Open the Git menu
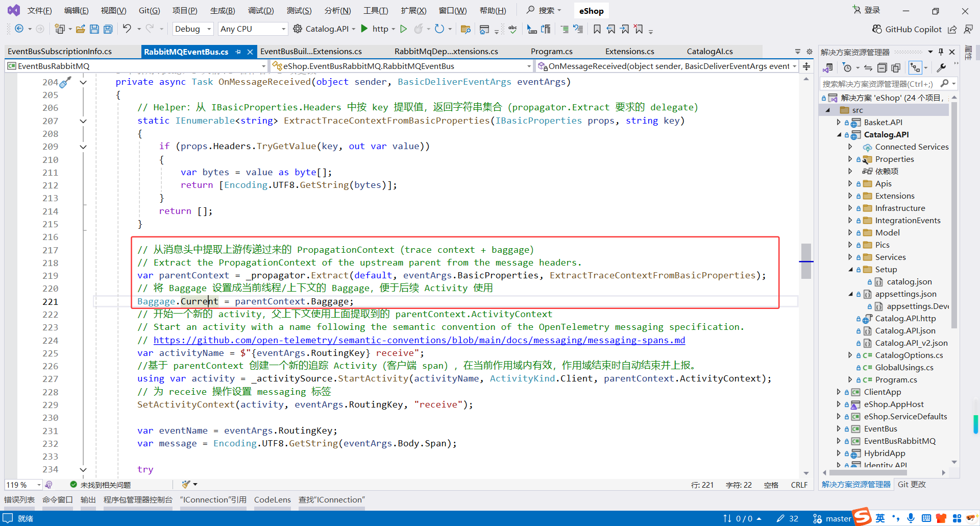 click(x=149, y=10)
